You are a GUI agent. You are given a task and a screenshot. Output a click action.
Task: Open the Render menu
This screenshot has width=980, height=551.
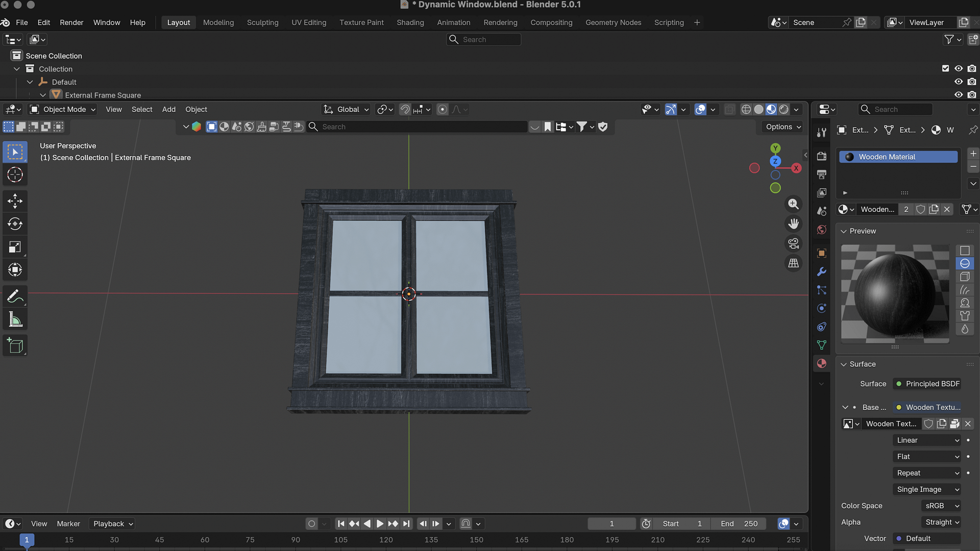click(71, 22)
